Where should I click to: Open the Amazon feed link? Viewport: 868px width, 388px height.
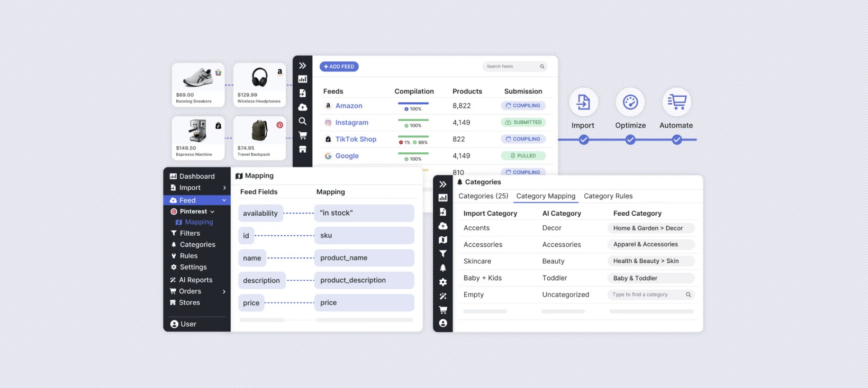point(349,106)
